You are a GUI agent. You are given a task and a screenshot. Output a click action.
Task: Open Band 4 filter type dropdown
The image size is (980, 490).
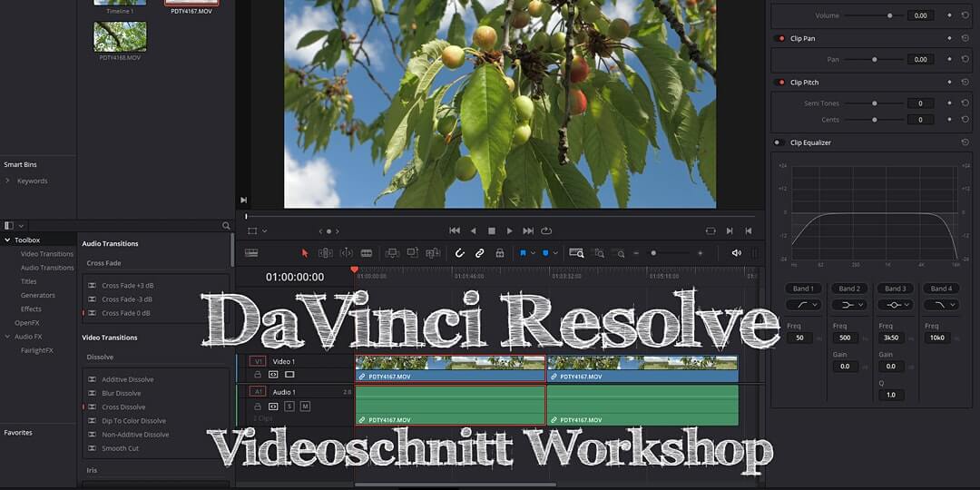(x=941, y=305)
